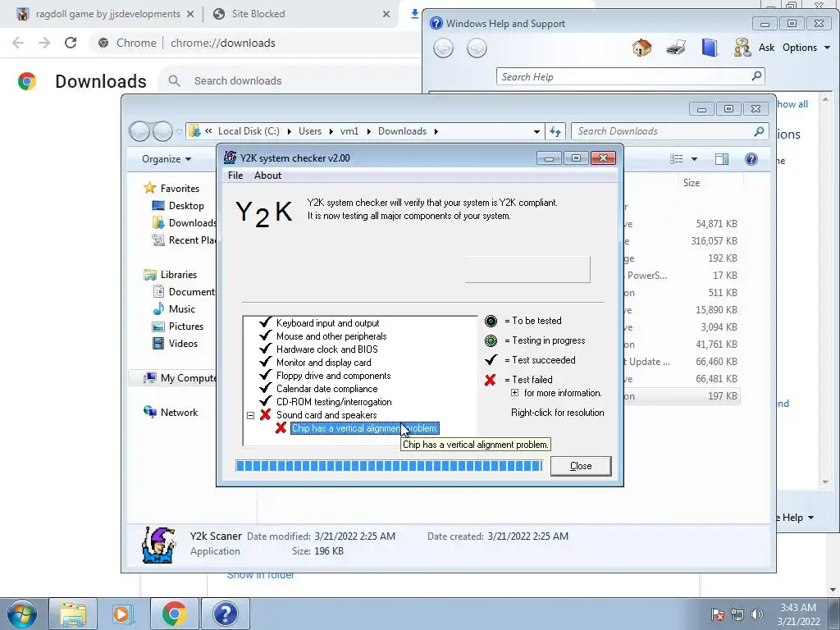This screenshot has height=630, width=840.
Task: Toggle the Explorer preview pane icon
Action: [722, 158]
